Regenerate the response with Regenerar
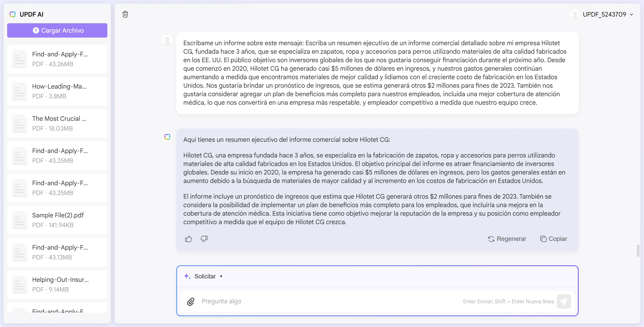 507,239
